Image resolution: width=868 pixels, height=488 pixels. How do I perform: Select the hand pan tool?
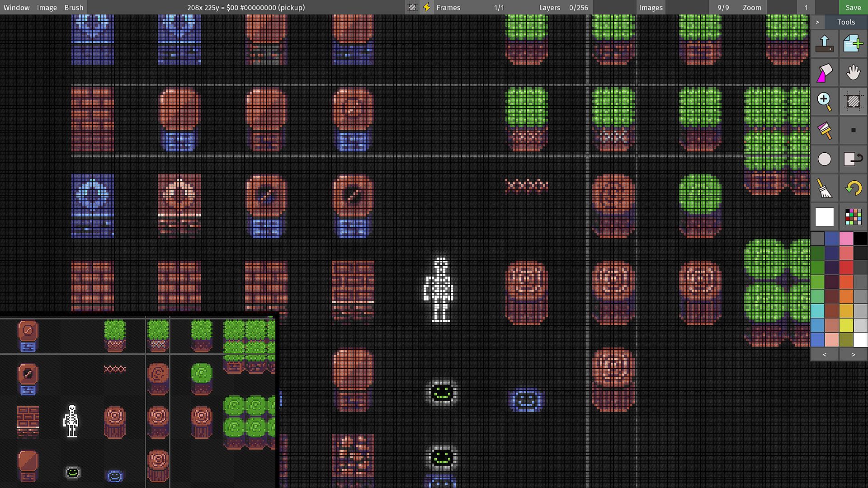tap(853, 72)
